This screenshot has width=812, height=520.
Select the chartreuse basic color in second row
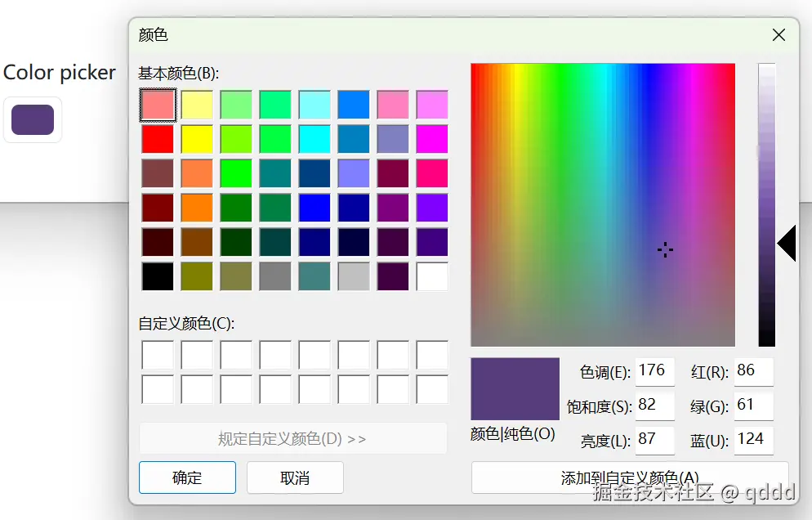click(236, 139)
